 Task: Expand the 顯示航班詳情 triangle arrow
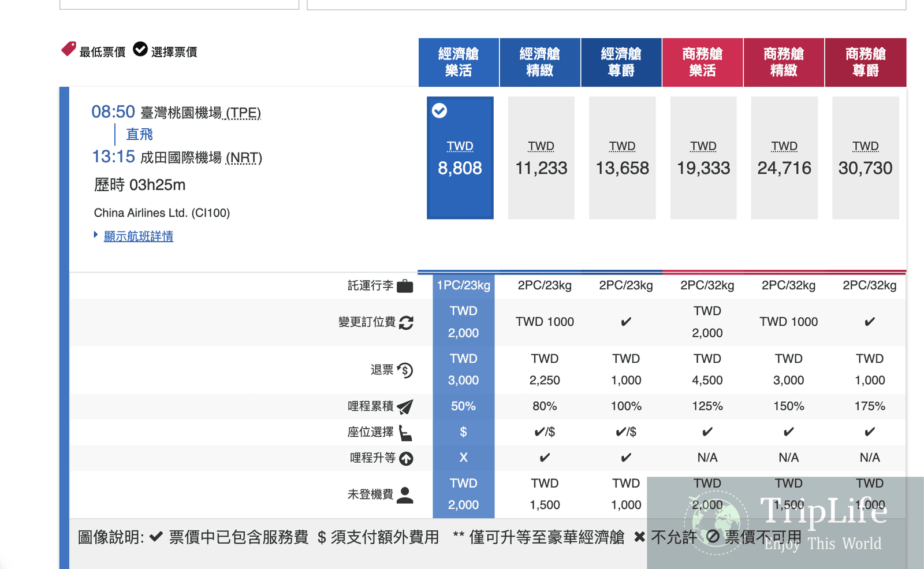96,235
